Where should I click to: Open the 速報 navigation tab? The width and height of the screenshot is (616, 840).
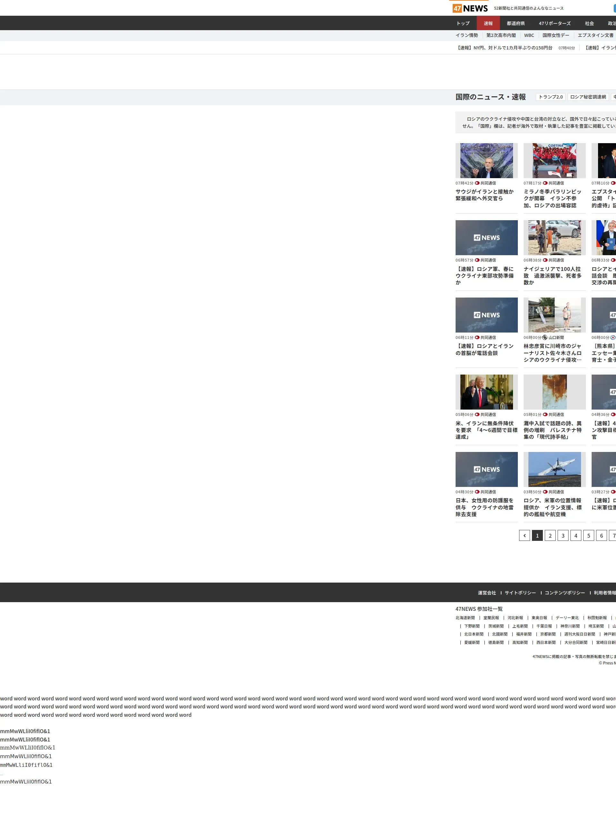tap(488, 23)
